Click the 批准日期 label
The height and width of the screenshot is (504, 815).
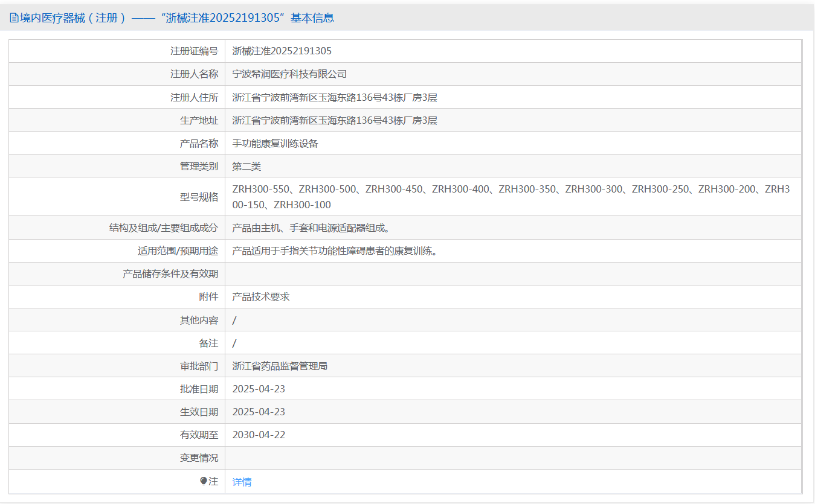(199, 389)
